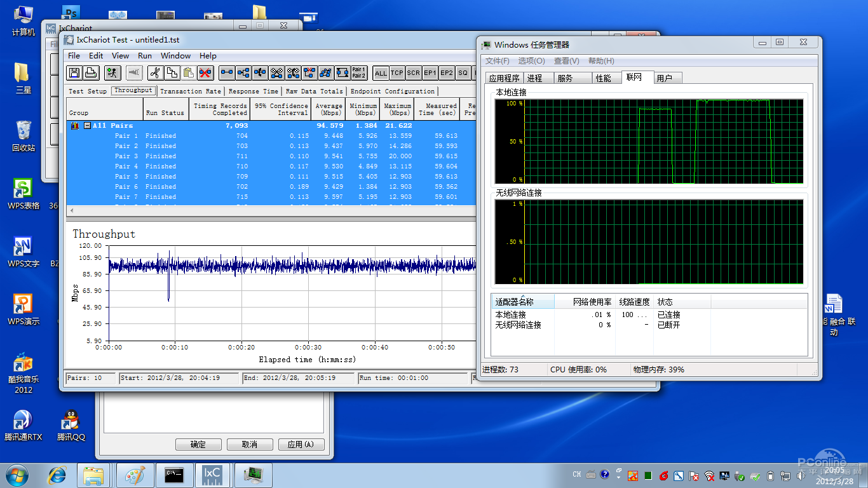Click the Copy icon in IxChariot toolbar

click(x=172, y=72)
